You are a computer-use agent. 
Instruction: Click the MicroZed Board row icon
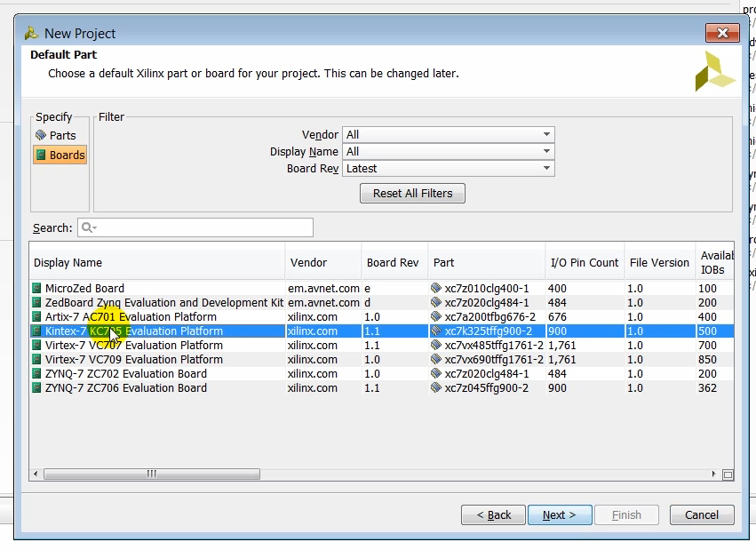point(37,289)
